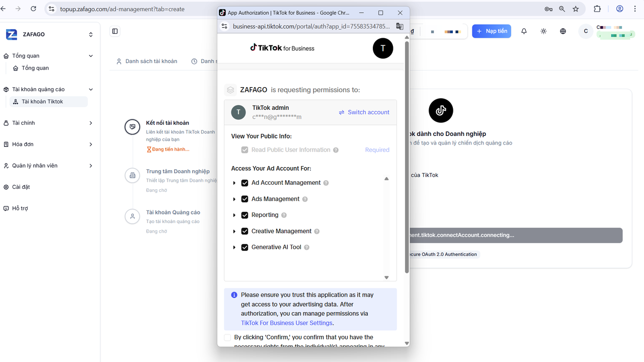Click the browser back arrow
This screenshot has height=362, width=644.
click(x=4, y=9)
